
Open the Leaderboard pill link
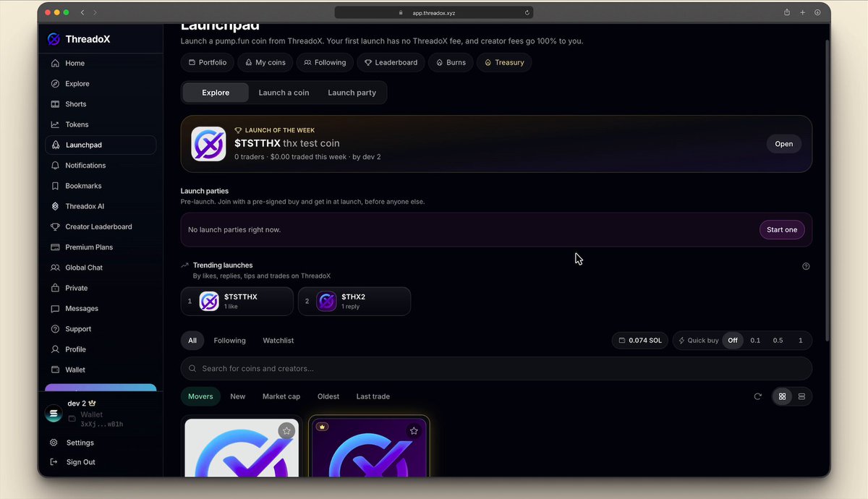coord(391,62)
